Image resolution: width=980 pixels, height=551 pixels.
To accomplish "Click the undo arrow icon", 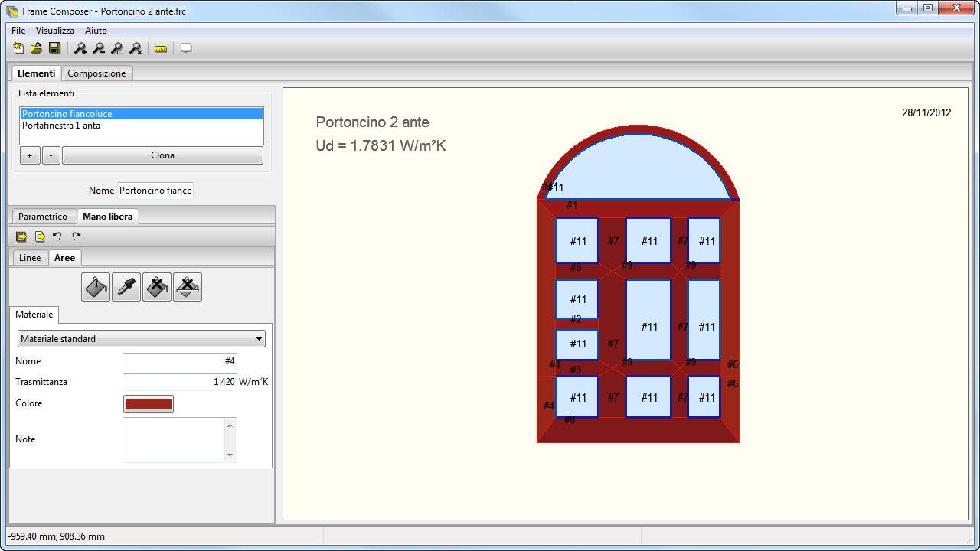I will tap(57, 236).
